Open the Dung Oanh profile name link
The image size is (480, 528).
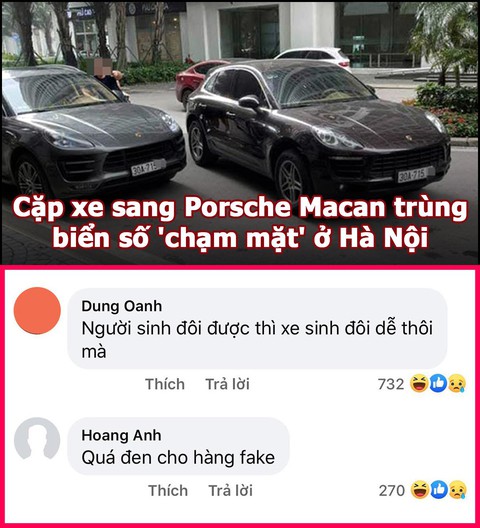coord(122,306)
